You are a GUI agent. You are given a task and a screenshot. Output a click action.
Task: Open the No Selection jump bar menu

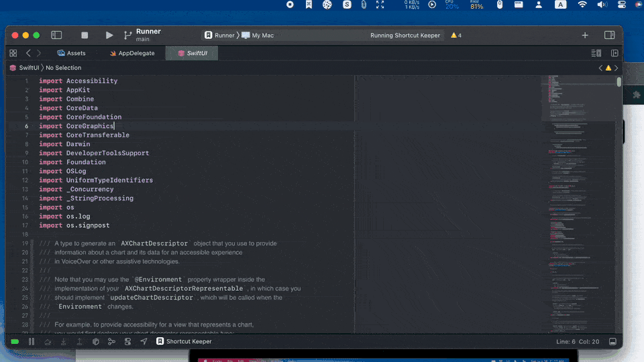63,68
